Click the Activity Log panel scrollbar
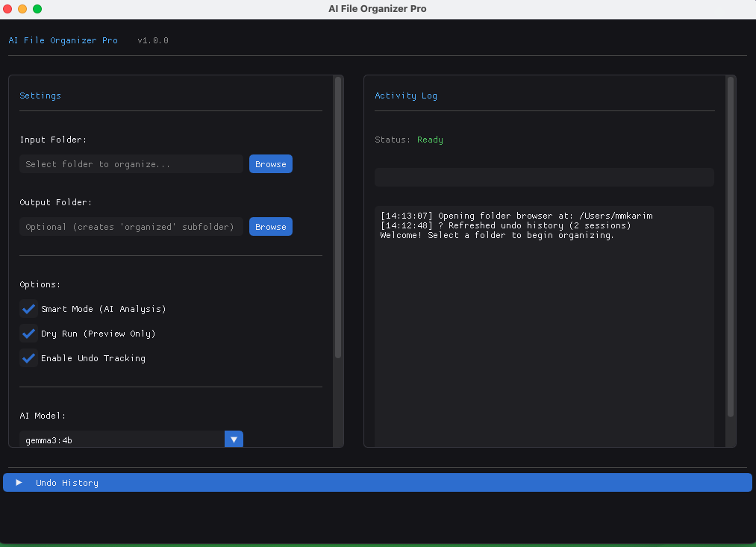This screenshot has height=547, width=756. (x=731, y=247)
